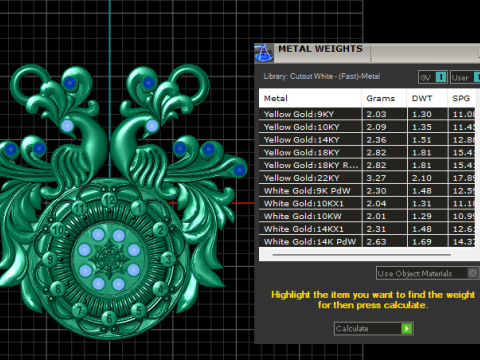Click the Grams column header
The height and width of the screenshot is (360, 480).
click(384, 98)
